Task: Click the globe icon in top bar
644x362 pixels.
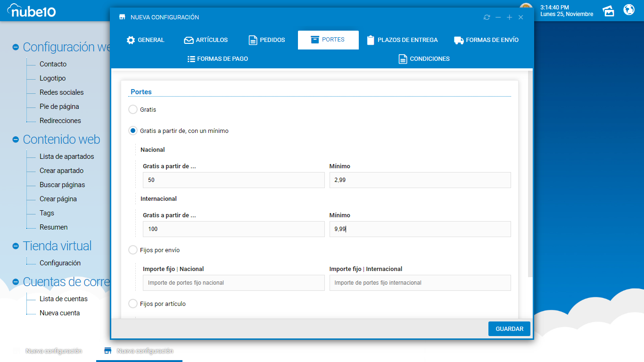Action: [x=629, y=10]
